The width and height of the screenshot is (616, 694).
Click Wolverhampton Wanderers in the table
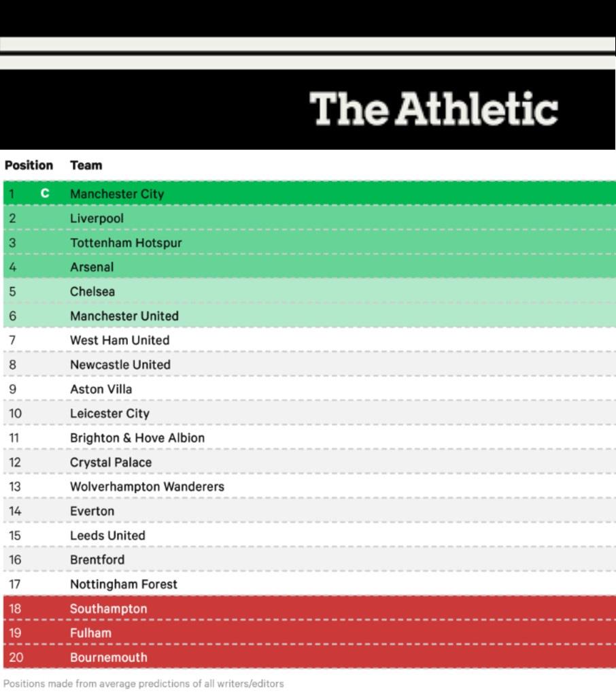point(147,487)
